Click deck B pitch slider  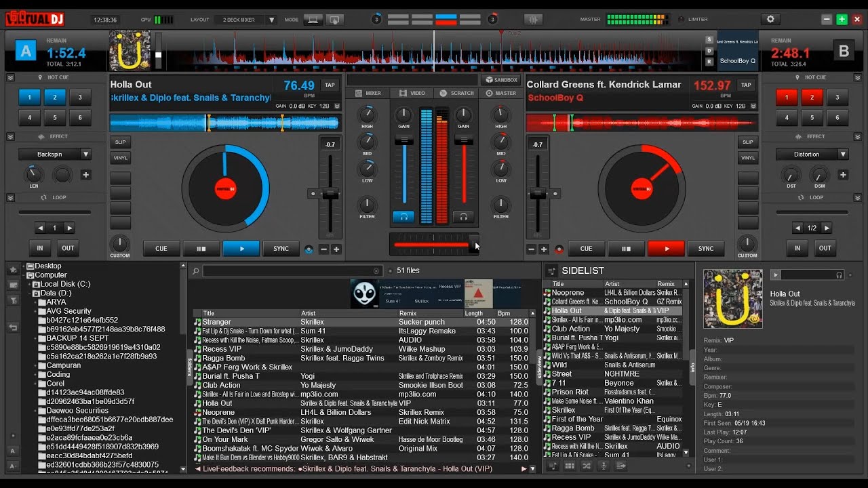tap(538, 193)
